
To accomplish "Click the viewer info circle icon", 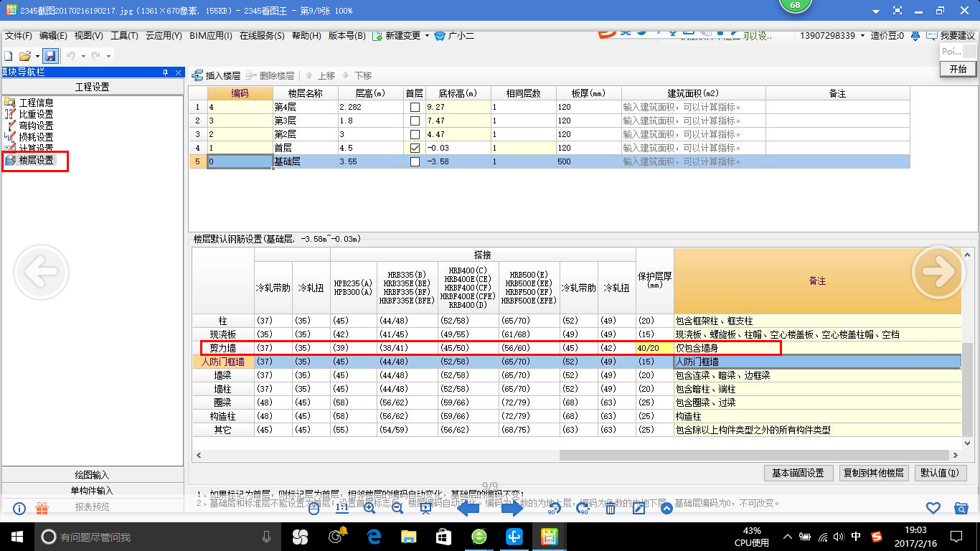I will pos(19,508).
